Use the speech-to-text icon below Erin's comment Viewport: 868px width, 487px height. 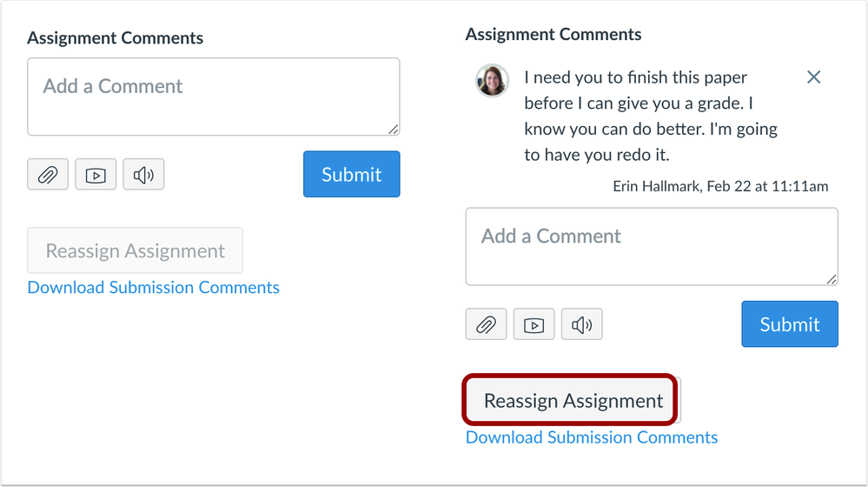[x=581, y=325]
